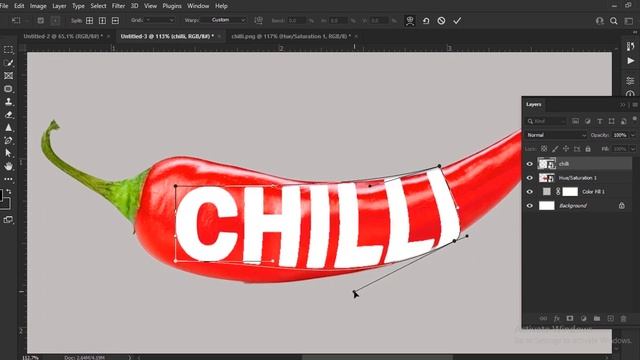Lock position move icon
The image size is (640, 360).
pos(566,149)
